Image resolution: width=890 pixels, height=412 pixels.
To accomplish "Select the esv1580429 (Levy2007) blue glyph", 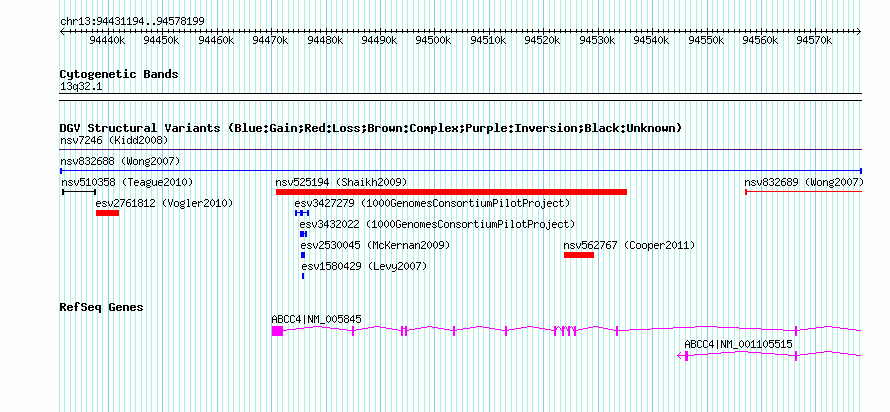I will (303, 276).
